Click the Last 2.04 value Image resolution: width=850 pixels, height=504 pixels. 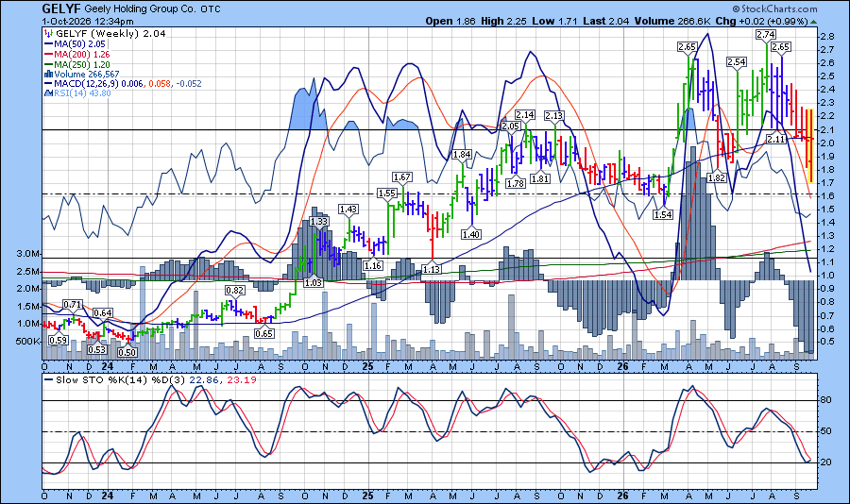coord(606,21)
